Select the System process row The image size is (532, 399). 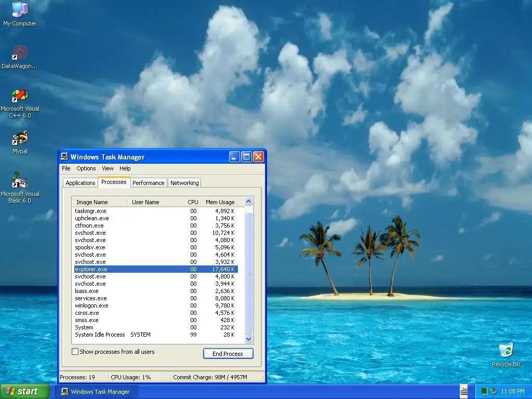coord(156,327)
